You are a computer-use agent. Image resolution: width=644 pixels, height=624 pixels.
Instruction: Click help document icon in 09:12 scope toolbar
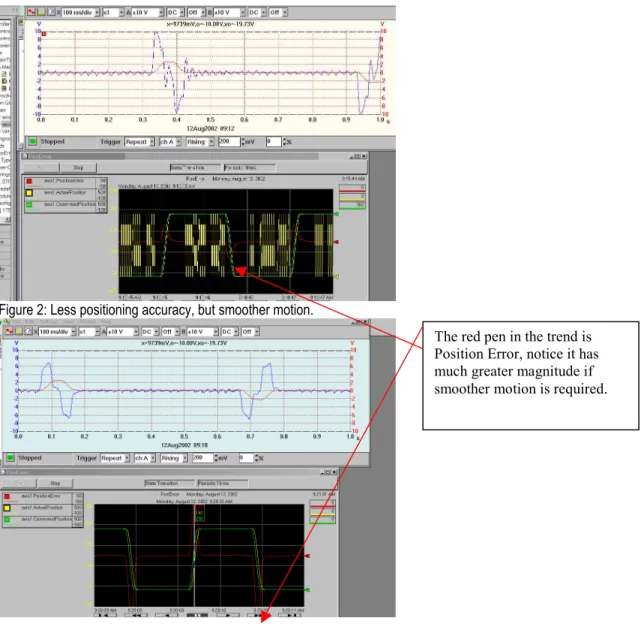[51, 12]
